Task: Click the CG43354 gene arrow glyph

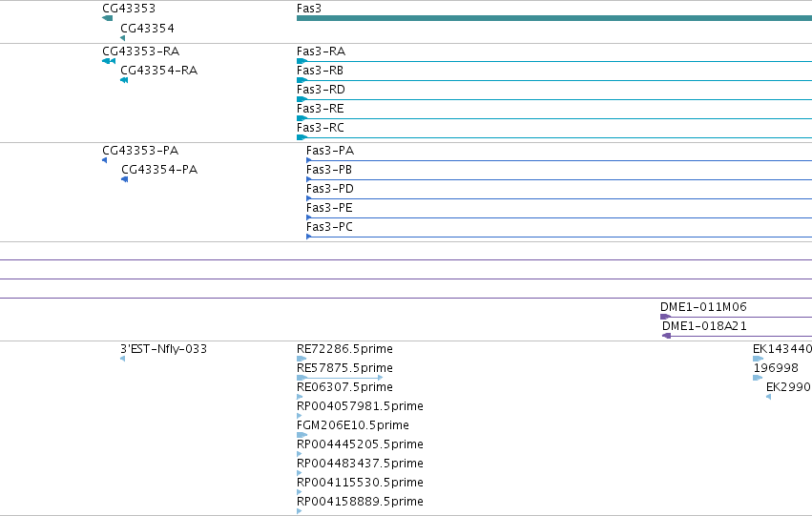Action: [x=123, y=38]
